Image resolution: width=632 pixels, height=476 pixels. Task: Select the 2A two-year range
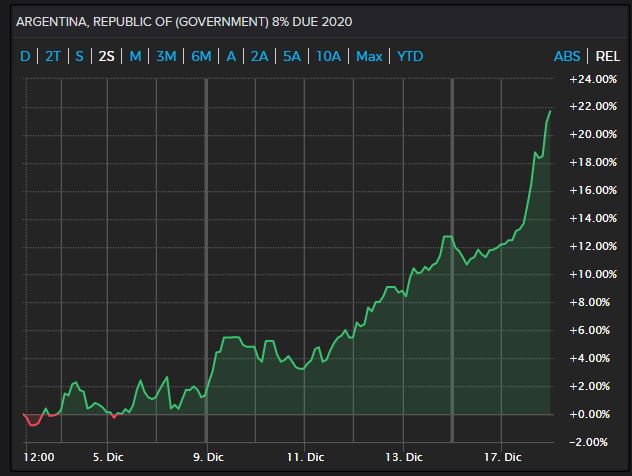point(259,56)
